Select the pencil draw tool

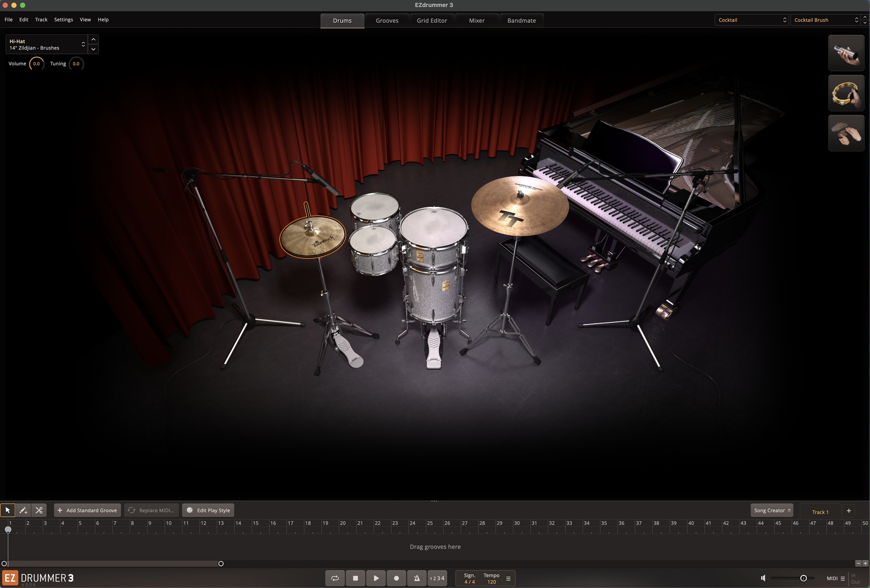coord(24,510)
